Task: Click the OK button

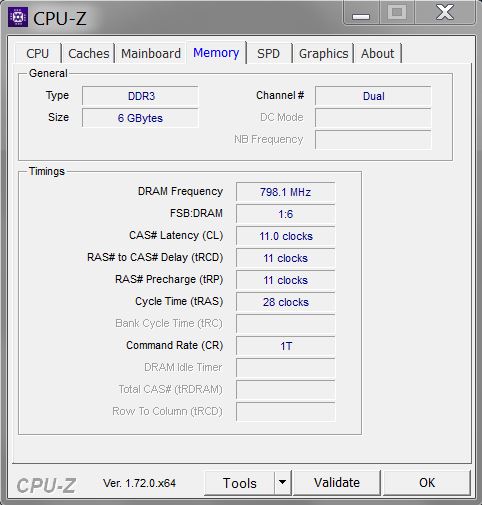Action: click(x=427, y=483)
